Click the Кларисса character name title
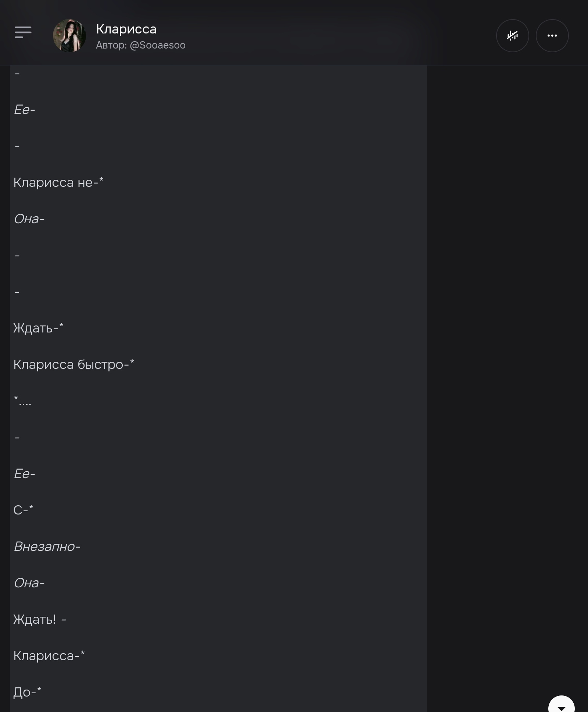Viewport: 588px width, 712px height. point(126,29)
